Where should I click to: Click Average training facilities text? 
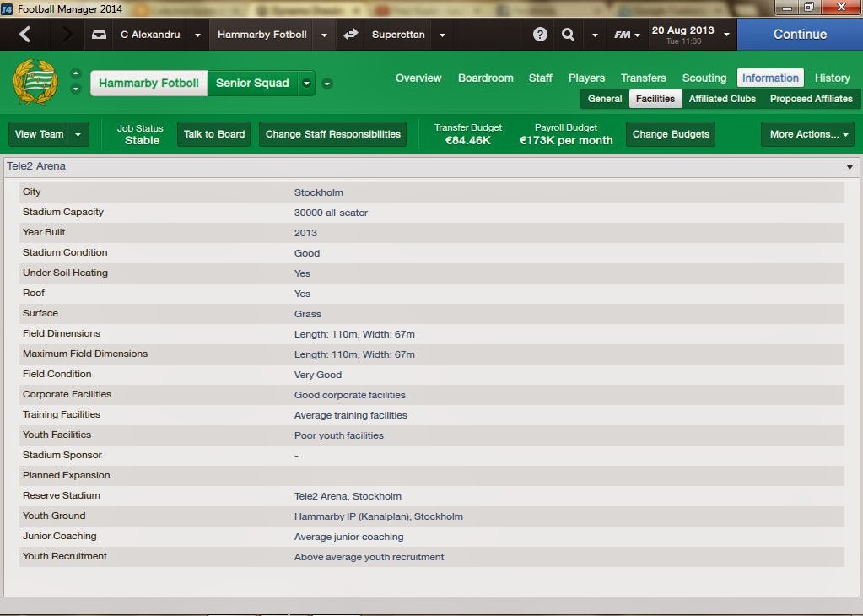click(351, 416)
